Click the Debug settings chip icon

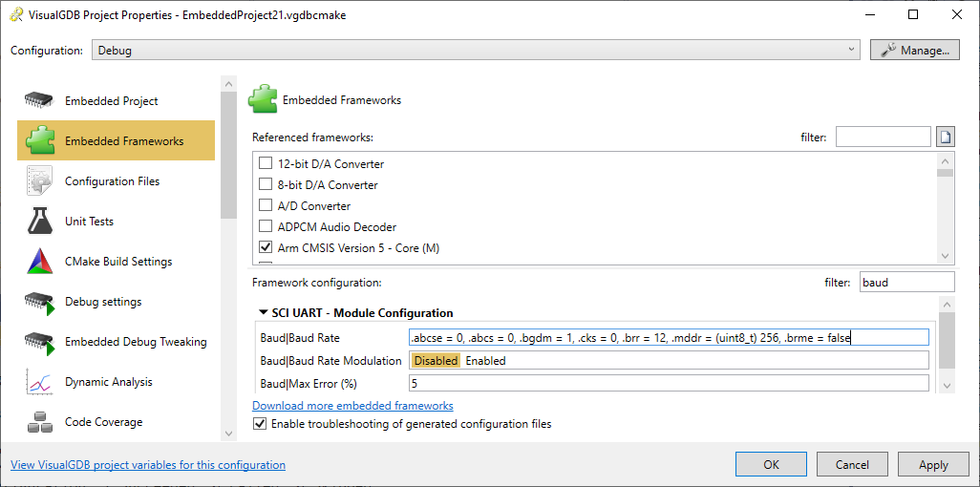[39, 302]
